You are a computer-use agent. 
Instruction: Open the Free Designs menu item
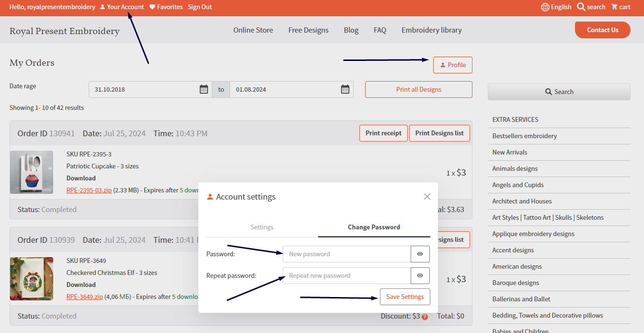308,30
